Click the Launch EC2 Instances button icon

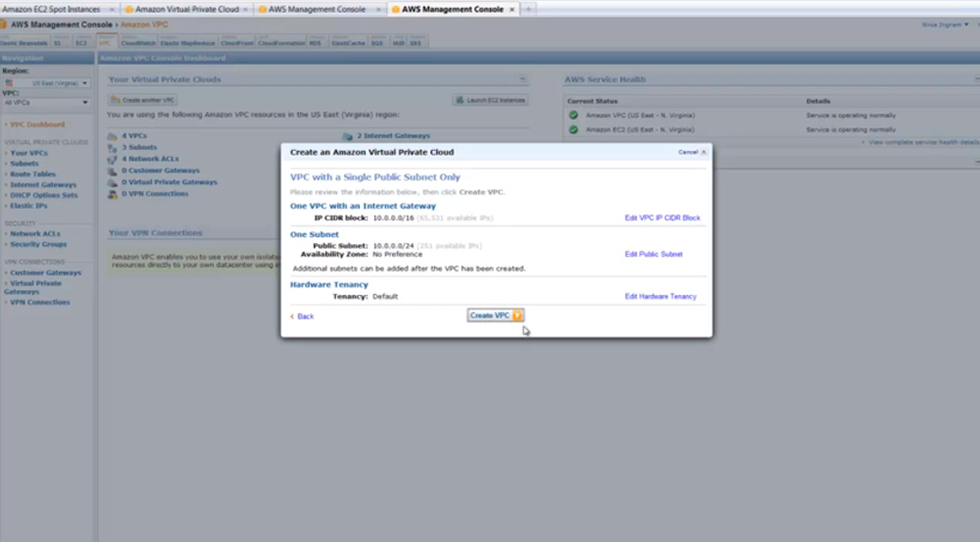pos(460,100)
